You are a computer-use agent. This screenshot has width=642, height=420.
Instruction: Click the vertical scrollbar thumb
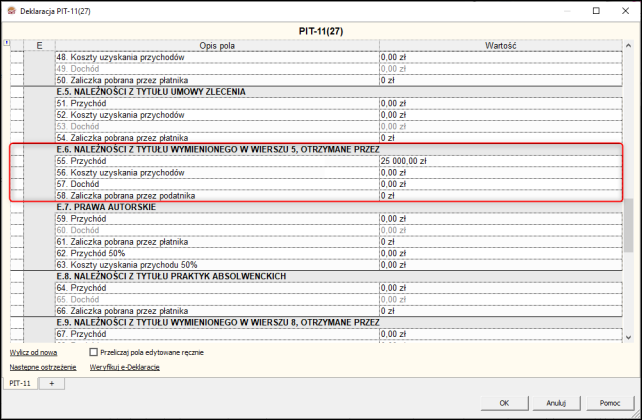628,225
